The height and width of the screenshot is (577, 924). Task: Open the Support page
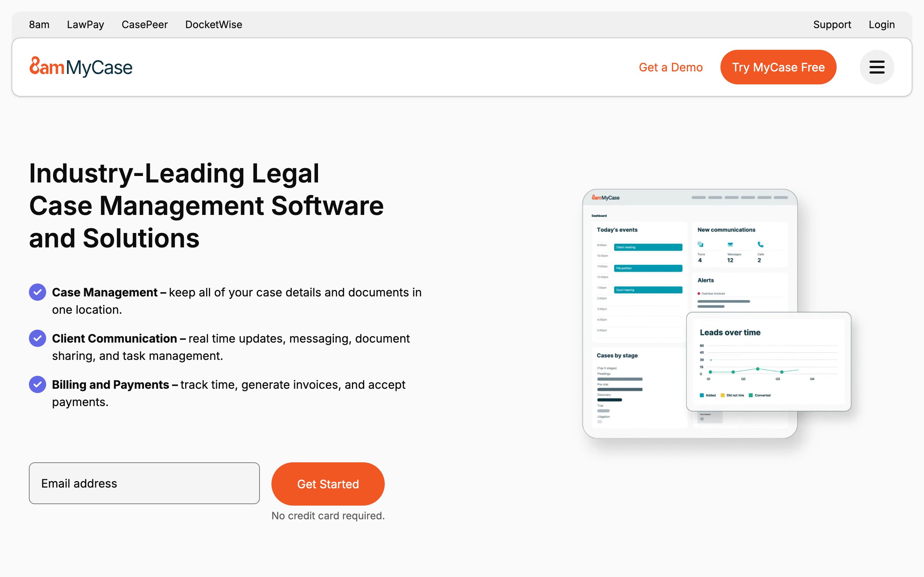coord(832,25)
